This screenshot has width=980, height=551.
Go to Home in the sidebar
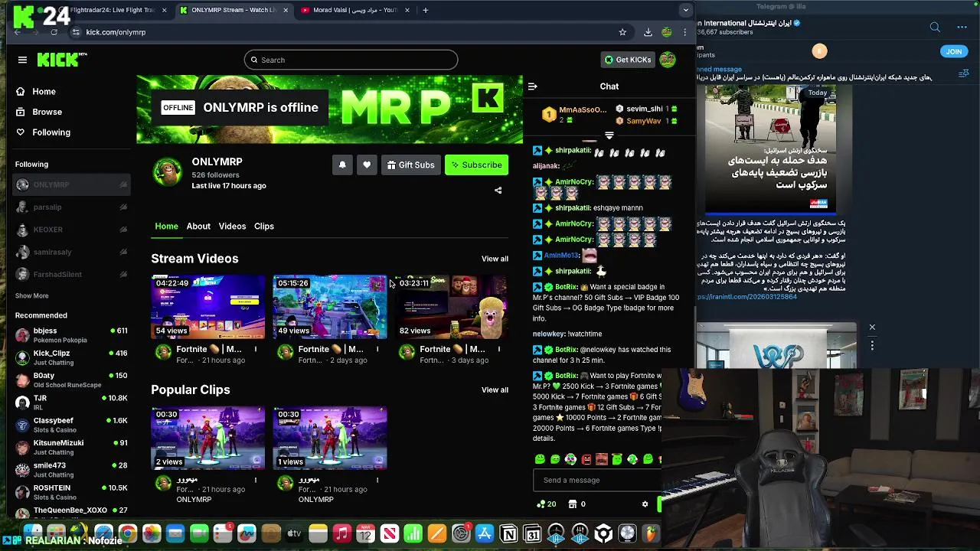pyautogui.click(x=44, y=91)
